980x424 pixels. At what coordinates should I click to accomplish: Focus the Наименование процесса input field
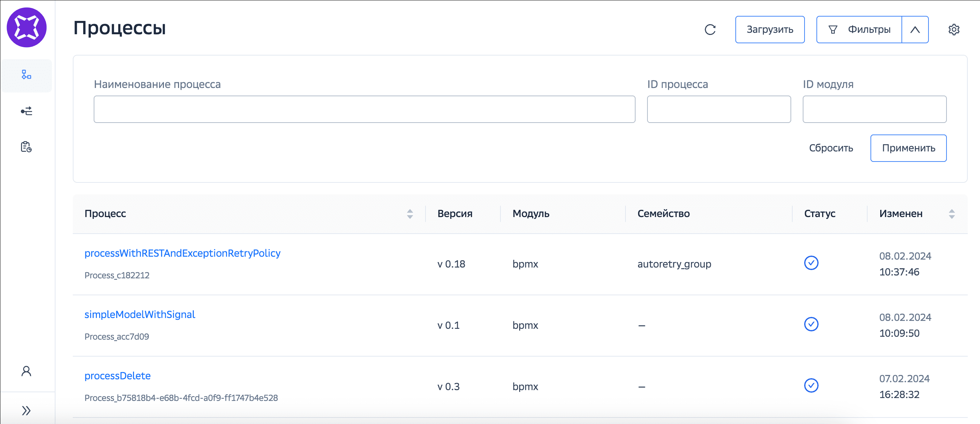tap(364, 109)
